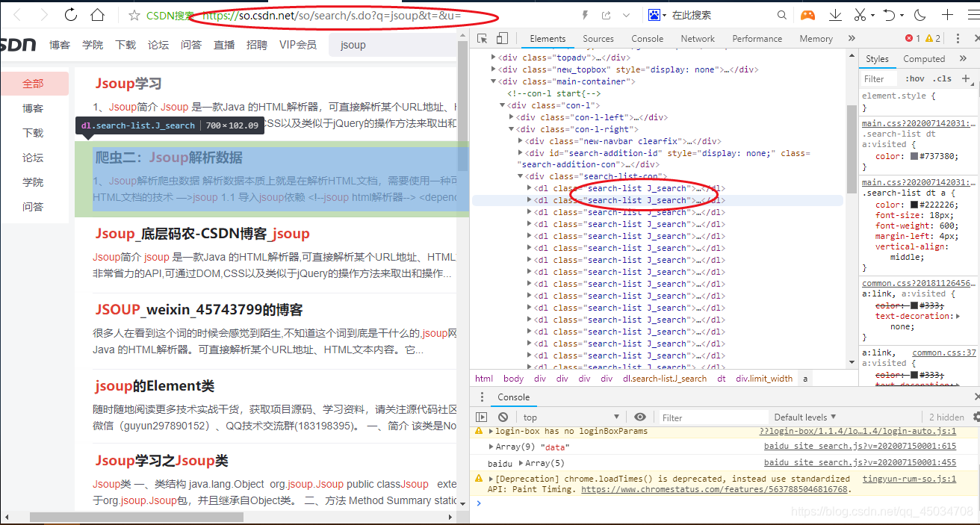Click the #737380 color swatch
Viewport: 980px width, 525px height.
tap(913, 156)
